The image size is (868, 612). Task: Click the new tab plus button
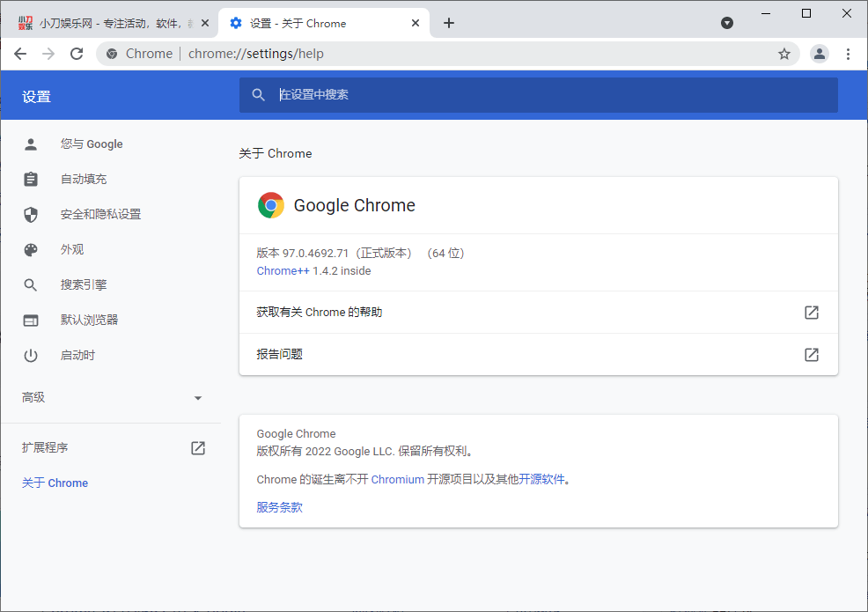(449, 23)
